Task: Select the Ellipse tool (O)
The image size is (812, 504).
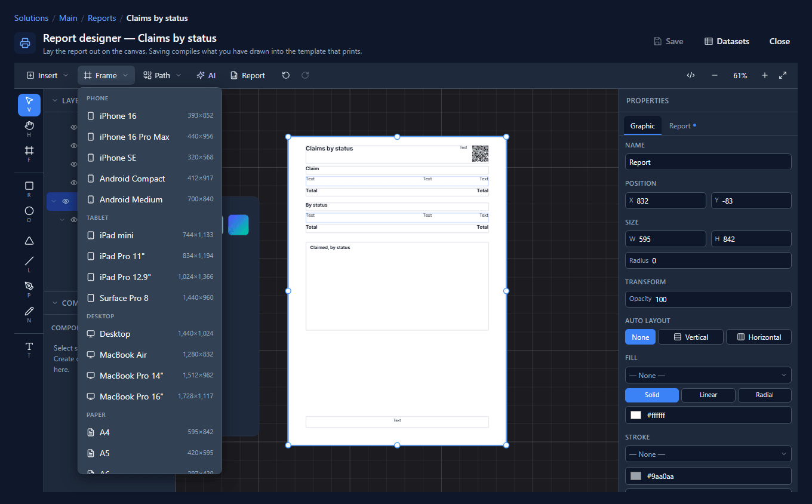Action: coord(29,214)
